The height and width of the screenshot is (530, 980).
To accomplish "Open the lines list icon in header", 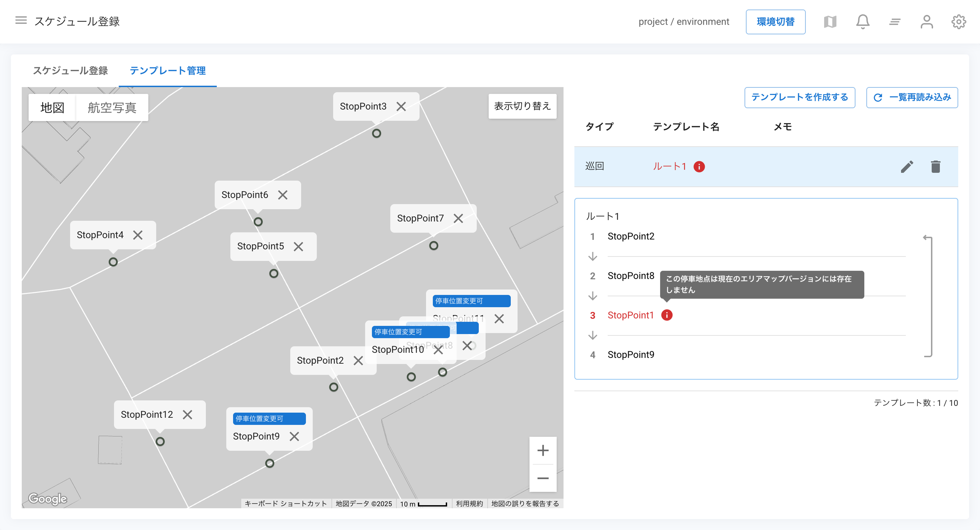I will [895, 22].
